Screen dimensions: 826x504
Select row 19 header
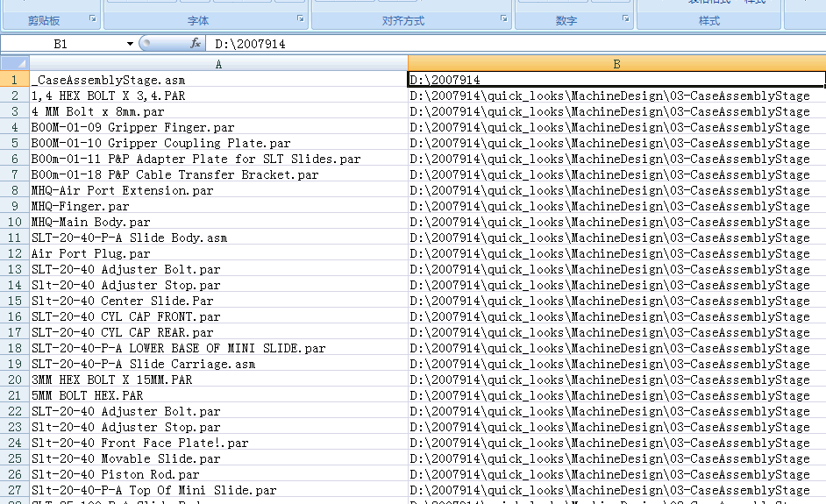pos(15,364)
